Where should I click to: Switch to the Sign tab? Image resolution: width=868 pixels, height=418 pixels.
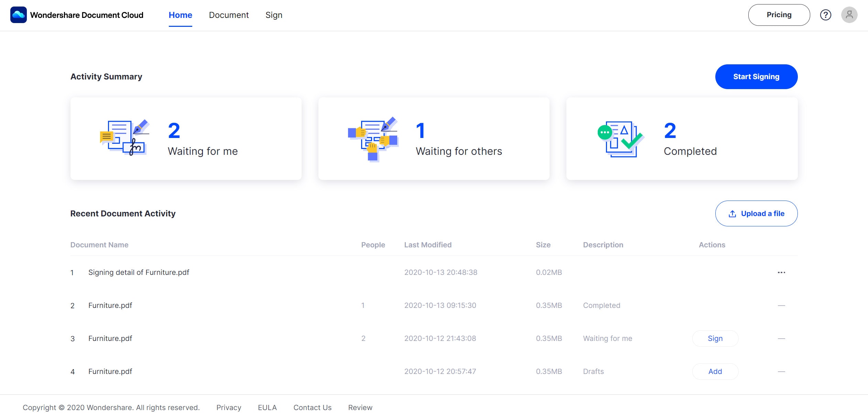point(274,15)
